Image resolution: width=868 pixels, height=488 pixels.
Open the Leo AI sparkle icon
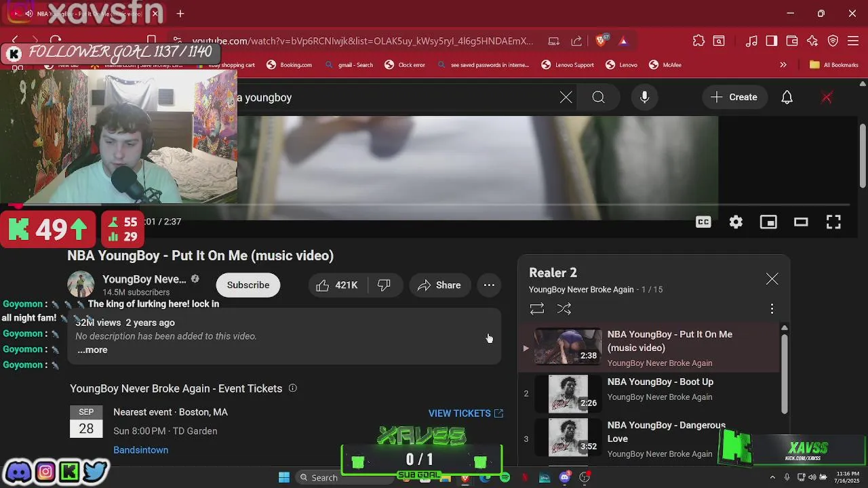pos(812,41)
